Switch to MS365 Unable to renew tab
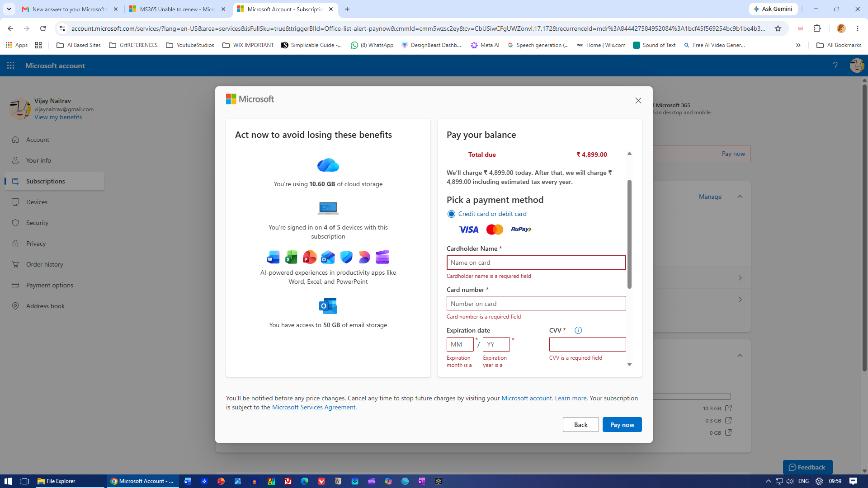Viewport: 868px width, 488px height. click(178, 9)
